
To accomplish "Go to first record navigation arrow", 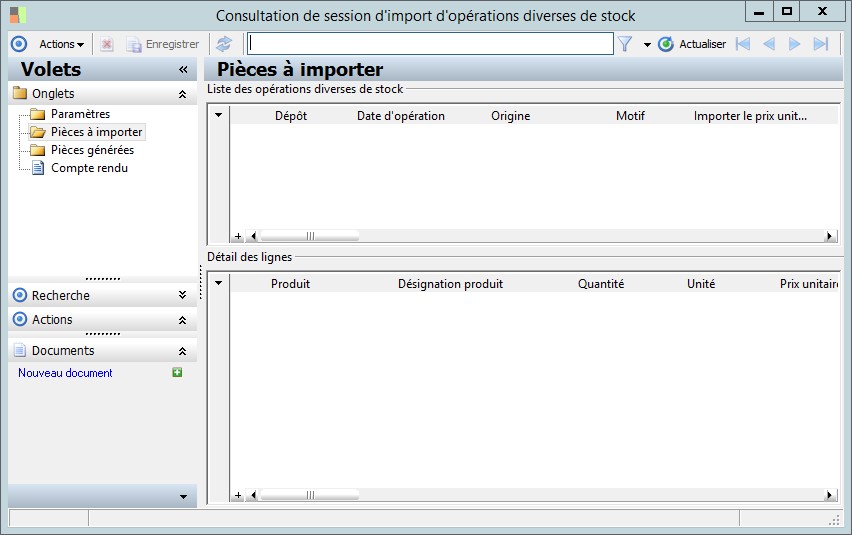I will (x=742, y=44).
